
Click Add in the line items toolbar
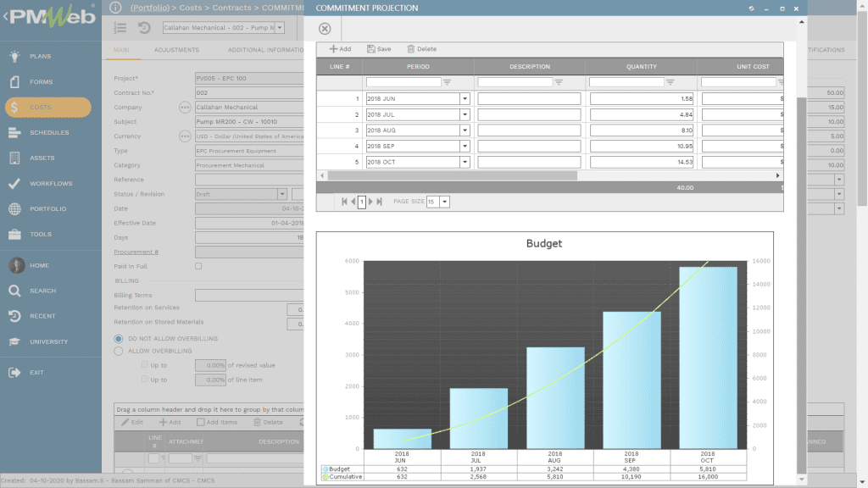170,422
